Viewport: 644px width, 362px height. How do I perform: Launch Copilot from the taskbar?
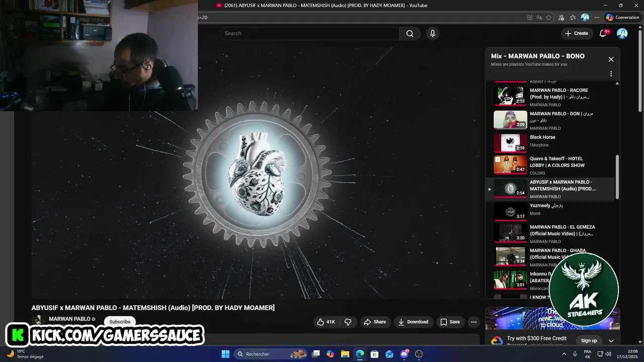coord(330,354)
